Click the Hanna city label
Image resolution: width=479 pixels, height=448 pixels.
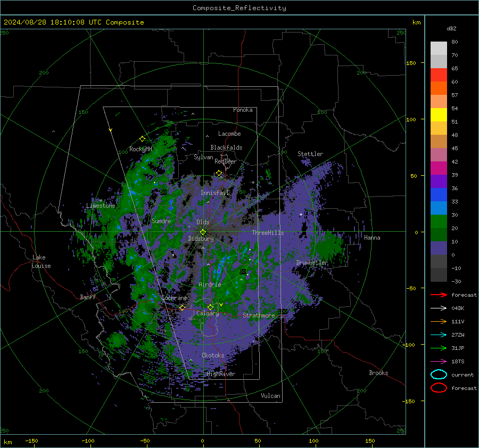(372, 237)
